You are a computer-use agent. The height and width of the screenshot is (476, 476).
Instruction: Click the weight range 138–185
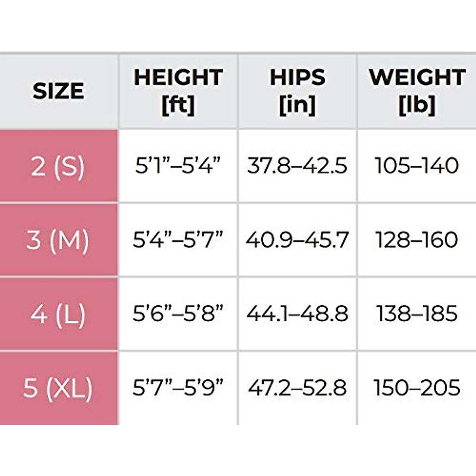click(x=416, y=314)
